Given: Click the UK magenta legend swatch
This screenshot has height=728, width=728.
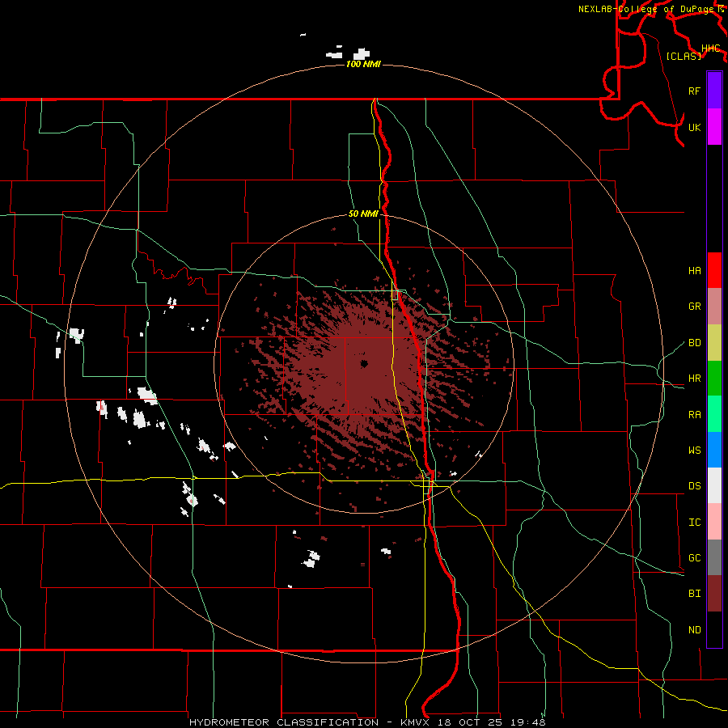Looking at the screenshot, I should pyautogui.click(x=714, y=127).
